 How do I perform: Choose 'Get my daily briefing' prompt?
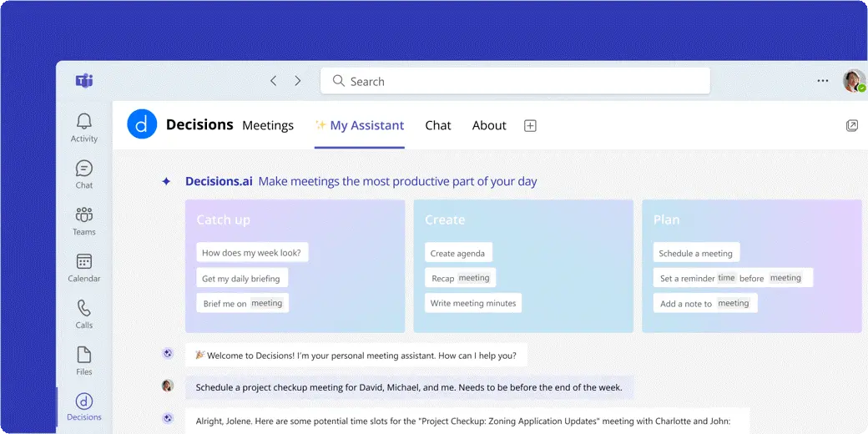(242, 278)
